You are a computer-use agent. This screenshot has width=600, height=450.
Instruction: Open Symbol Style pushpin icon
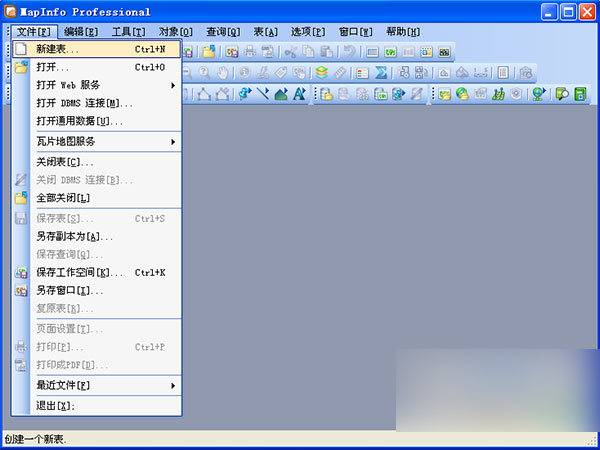(x=245, y=93)
